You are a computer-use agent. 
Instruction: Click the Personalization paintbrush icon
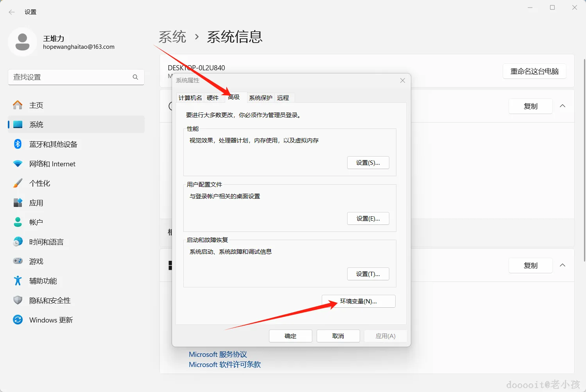(18, 183)
